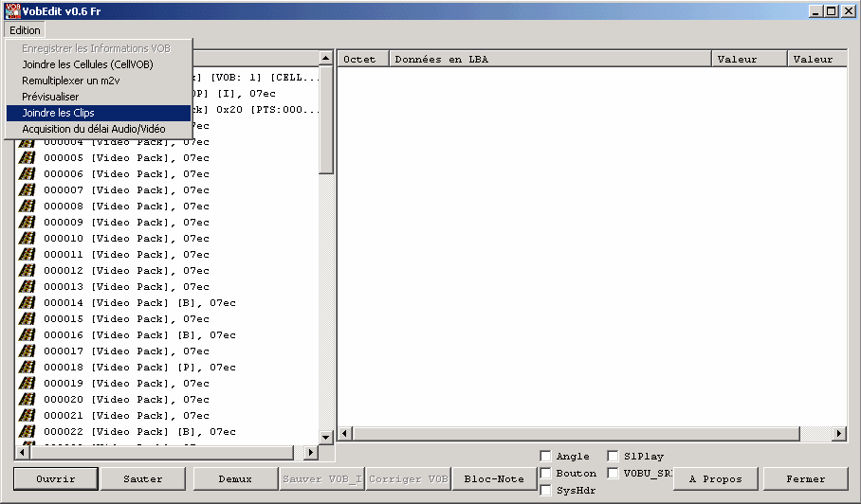Image resolution: width=861 pixels, height=504 pixels.
Task: Tick the StPlay checkbox
Action: pos(613,457)
